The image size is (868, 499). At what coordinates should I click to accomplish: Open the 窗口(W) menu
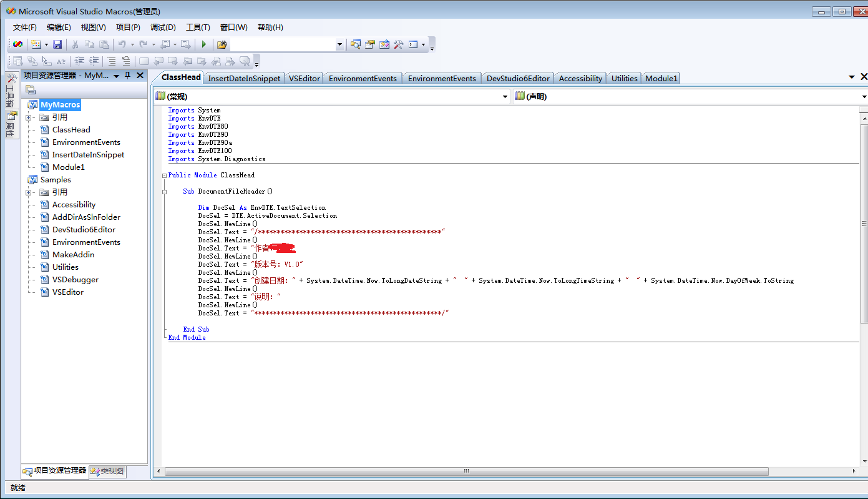233,27
